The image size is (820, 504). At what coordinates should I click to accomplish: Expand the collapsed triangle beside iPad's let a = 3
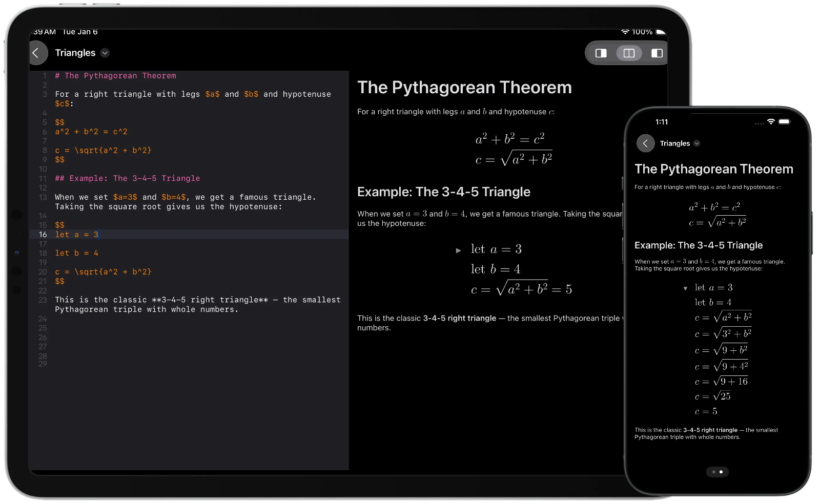pyautogui.click(x=458, y=250)
